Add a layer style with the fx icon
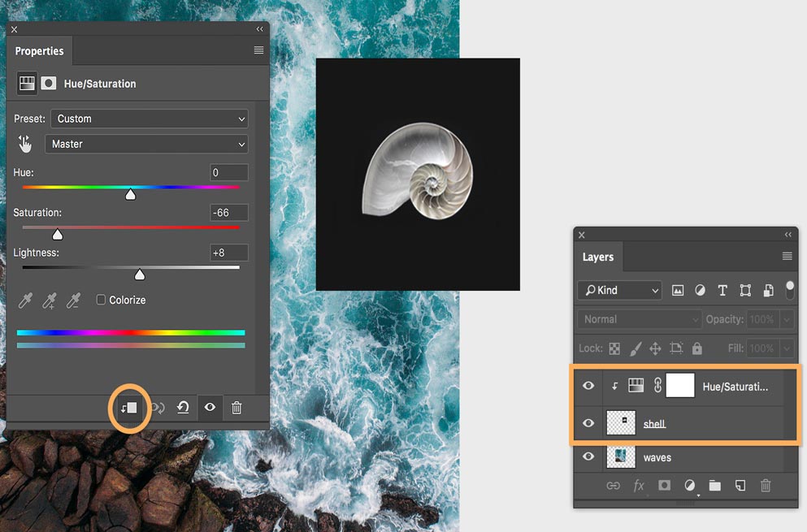The width and height of the screenshot is (807, 532). click(639, 486)
